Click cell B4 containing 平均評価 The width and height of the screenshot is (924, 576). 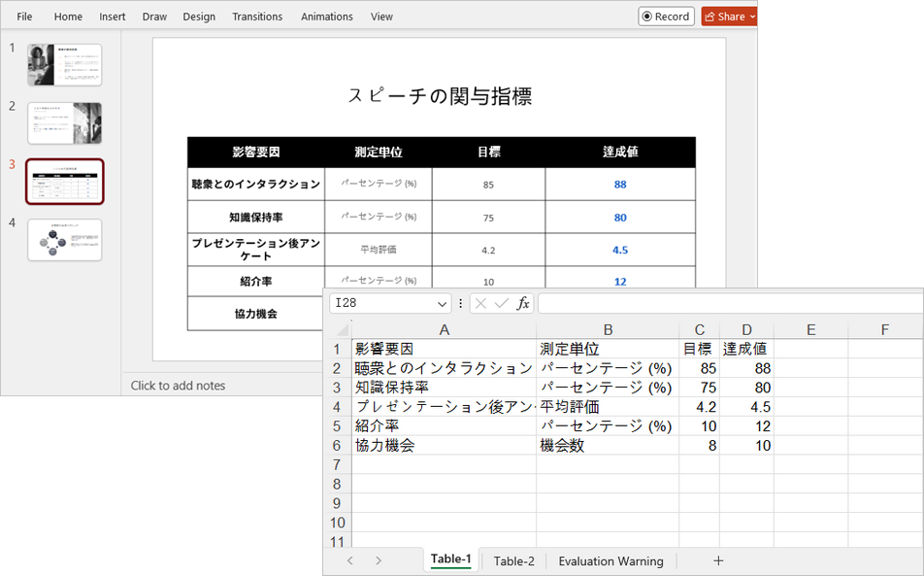(x=608, y=407)
